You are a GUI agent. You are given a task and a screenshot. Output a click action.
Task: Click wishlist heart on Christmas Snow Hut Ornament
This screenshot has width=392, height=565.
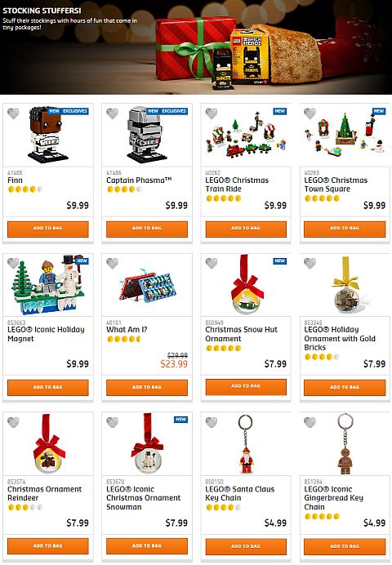tap(212, 264)
